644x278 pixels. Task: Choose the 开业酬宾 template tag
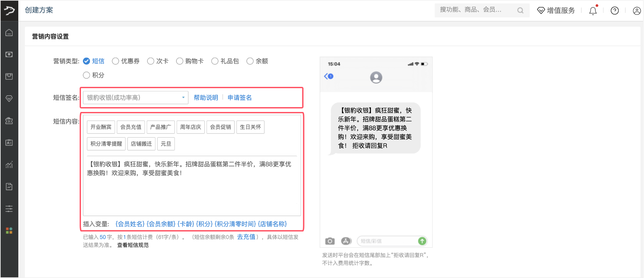101,127
